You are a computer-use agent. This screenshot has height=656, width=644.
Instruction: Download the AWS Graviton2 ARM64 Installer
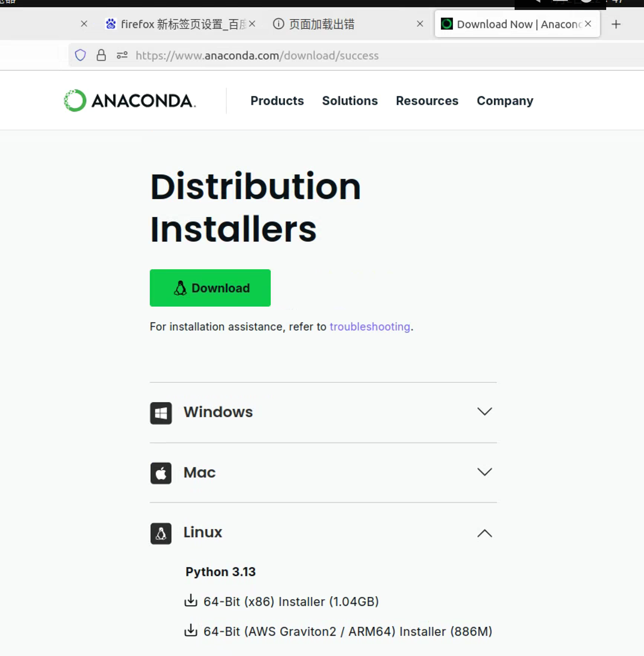coord(348,631)
